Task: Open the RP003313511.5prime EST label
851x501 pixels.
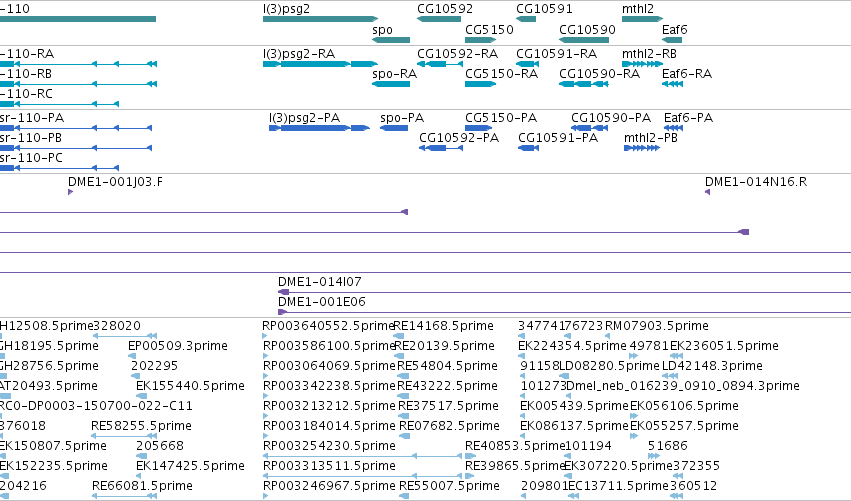Action: [x=329, y=466]
